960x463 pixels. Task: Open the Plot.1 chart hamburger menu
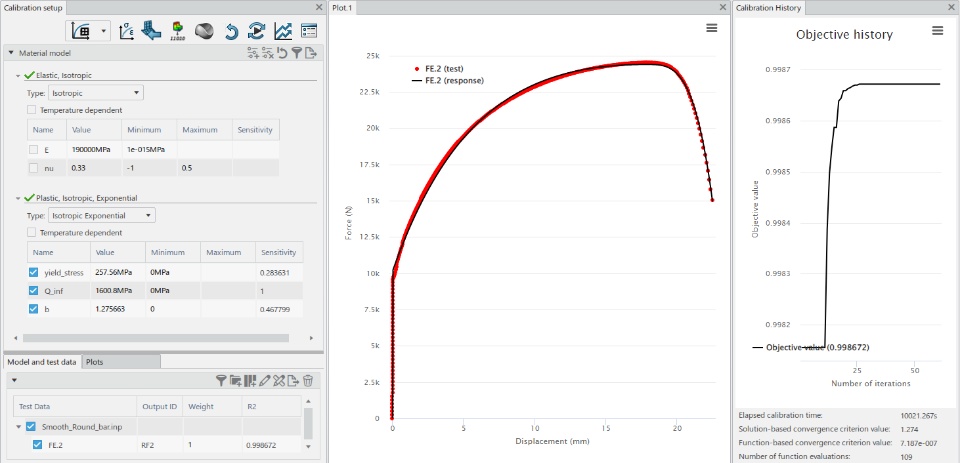711,28
